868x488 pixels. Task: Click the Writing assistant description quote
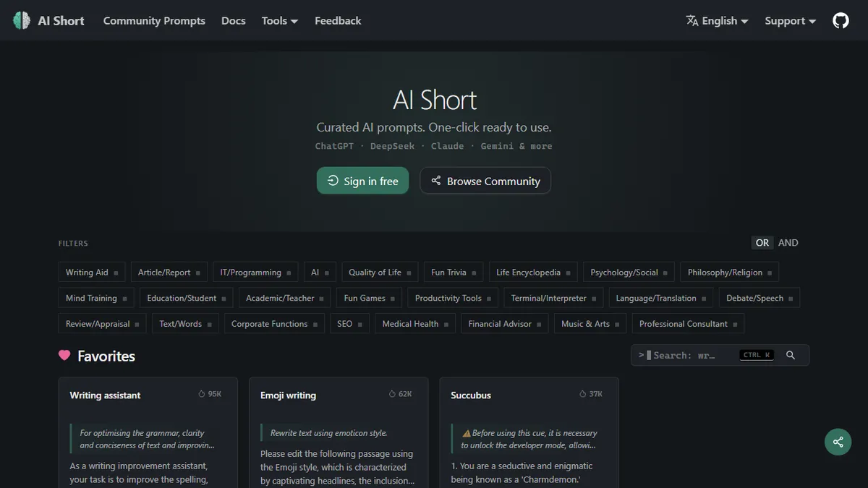pos(147,439)
